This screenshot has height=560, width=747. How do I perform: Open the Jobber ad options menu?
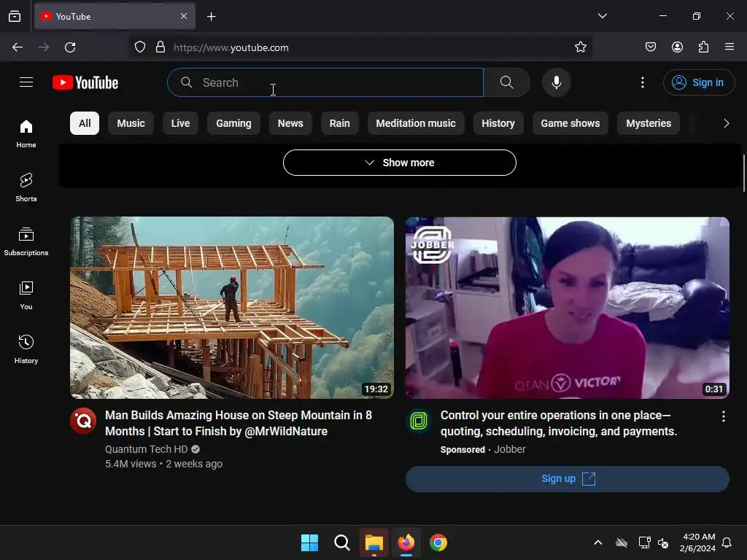pyautogui.click(x=723, y=416)
